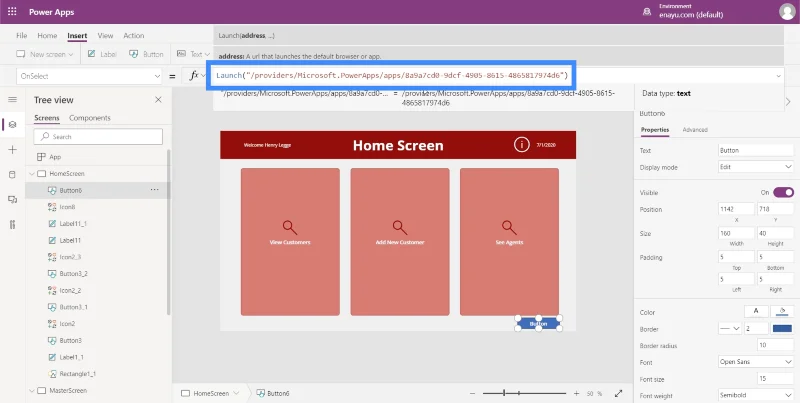
Task: Click the info icon in Home Screen header
Action: pyautogui.click(x=521, y=145)
